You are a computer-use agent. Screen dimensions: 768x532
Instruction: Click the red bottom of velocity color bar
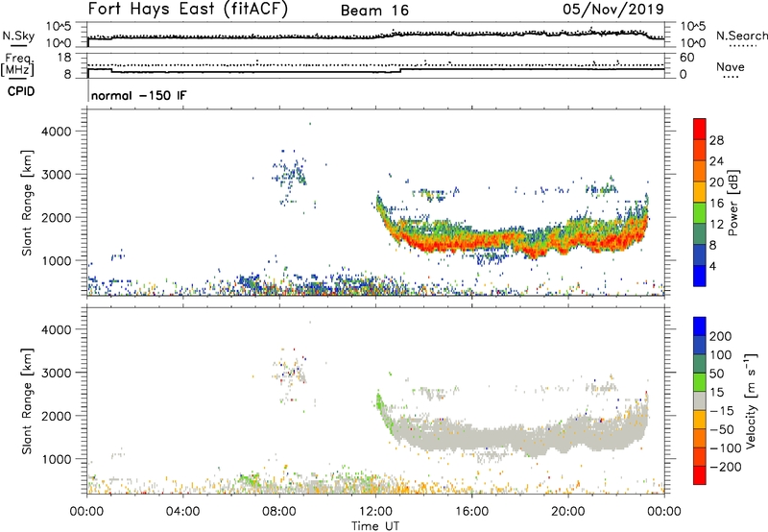point(700,476)
